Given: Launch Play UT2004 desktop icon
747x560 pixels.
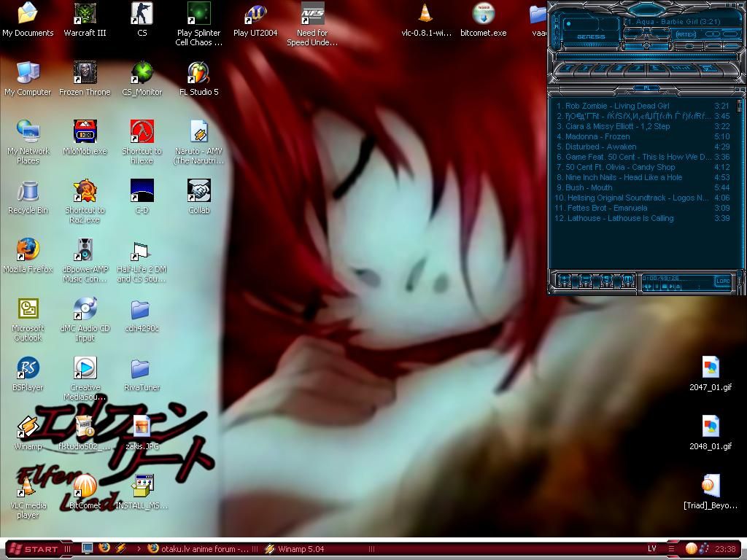Looking at the screenshot, I should [x=255, y=20].
